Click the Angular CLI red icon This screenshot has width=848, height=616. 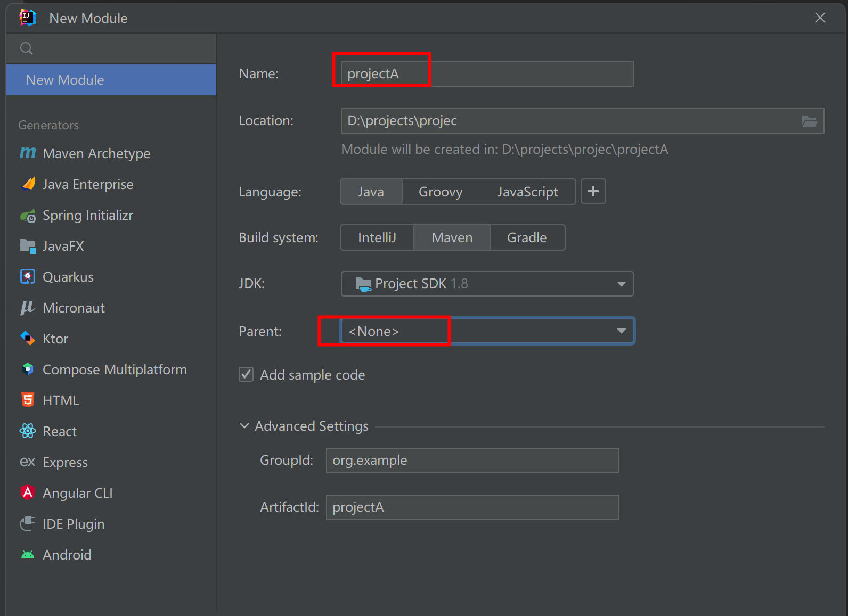pos(28,492)
